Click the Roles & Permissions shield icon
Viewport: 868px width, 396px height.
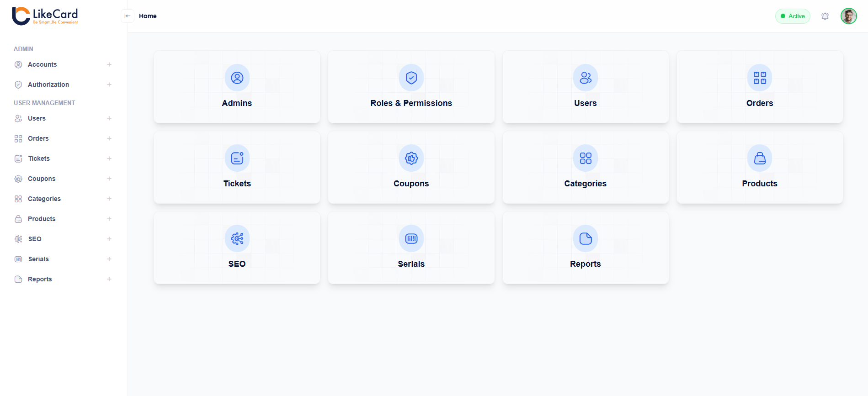coord(411,78)
